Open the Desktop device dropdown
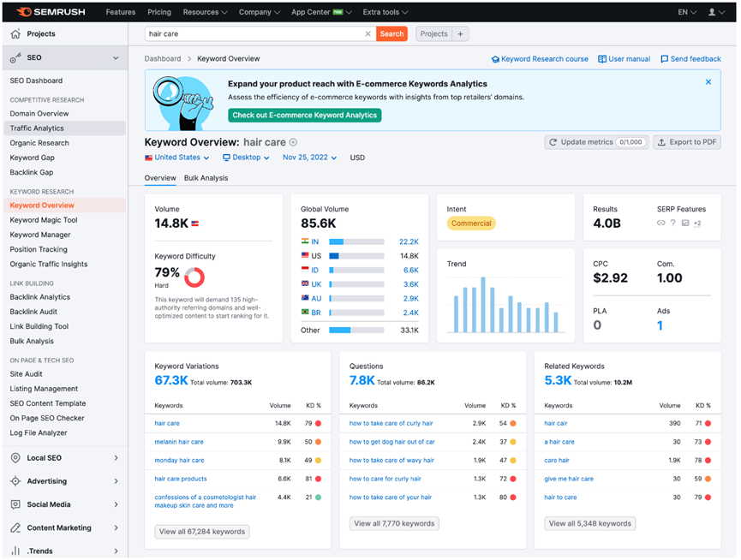Image resolution: width=741 pixels, height=560 pixels. click(246, 158)
